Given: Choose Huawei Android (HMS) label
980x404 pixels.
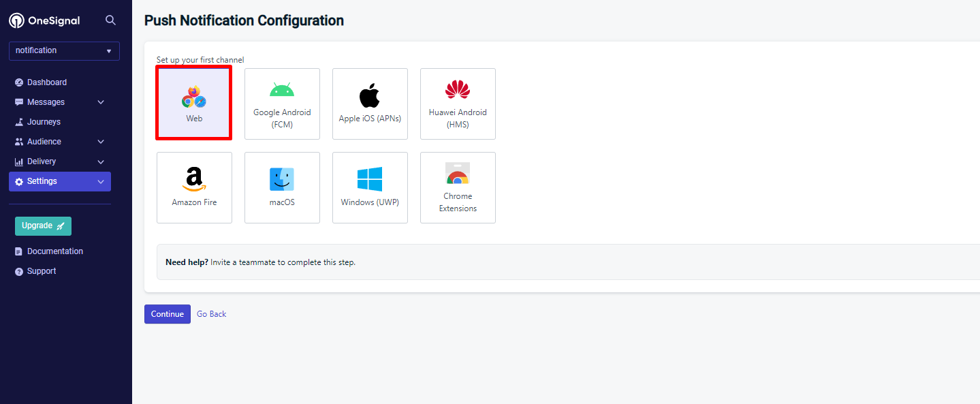Looking at the screenshot, I should pos(458,119).
